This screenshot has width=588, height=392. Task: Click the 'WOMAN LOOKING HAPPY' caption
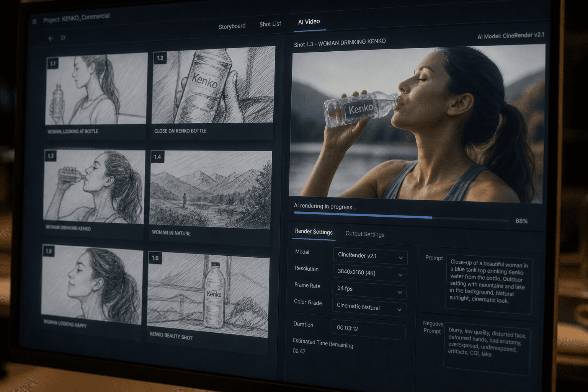(x=65, y=324)
